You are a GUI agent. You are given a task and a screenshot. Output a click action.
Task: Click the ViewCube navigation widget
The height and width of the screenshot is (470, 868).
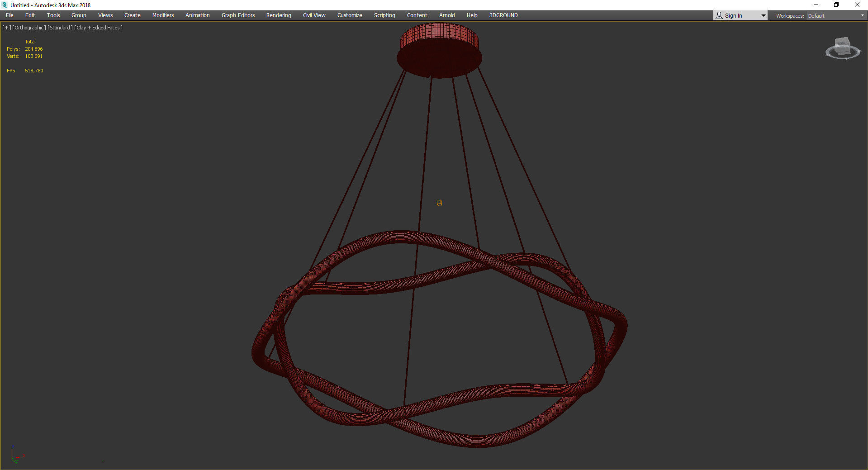843,48
